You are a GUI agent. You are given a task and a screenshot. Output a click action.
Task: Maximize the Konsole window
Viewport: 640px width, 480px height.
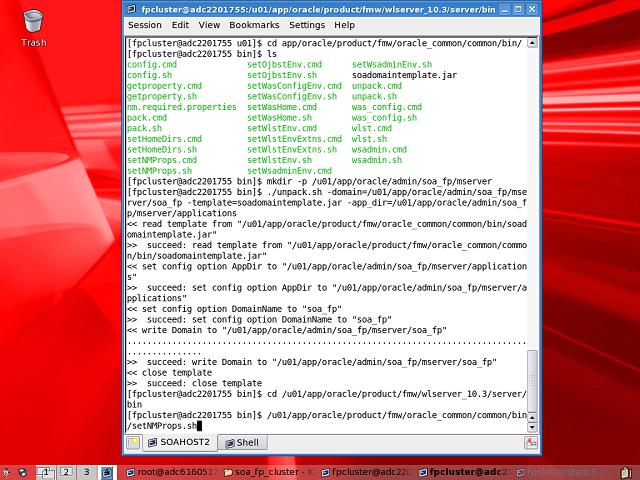coord(518,9)
